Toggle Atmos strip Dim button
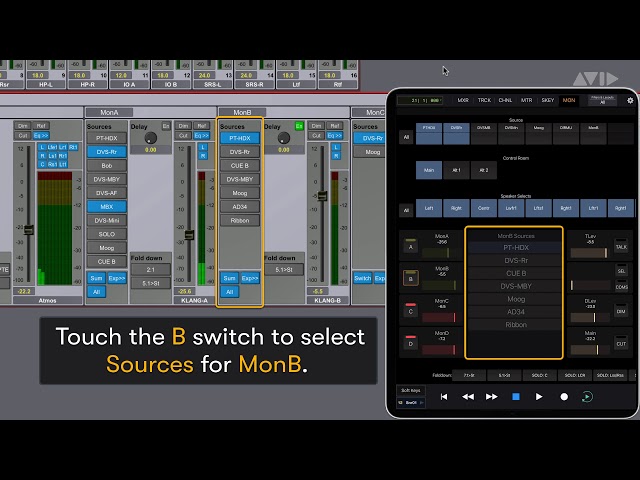Screen dimensions: 640x480 pos(23,126)
